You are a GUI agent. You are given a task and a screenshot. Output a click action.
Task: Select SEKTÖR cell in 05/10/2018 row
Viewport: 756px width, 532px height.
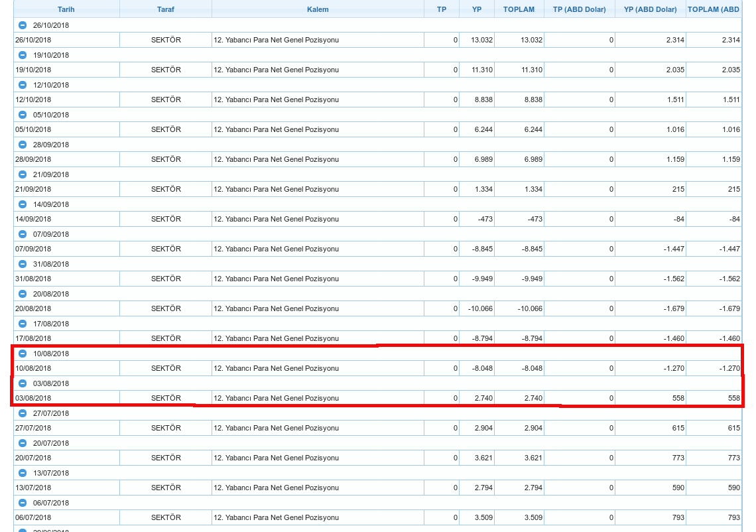166,130
